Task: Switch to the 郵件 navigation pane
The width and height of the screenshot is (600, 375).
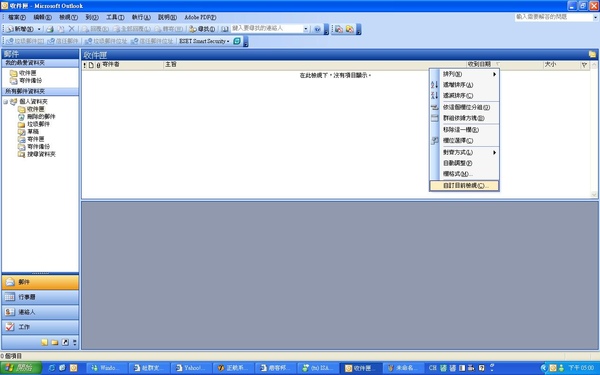Action: tap(40, 282)
